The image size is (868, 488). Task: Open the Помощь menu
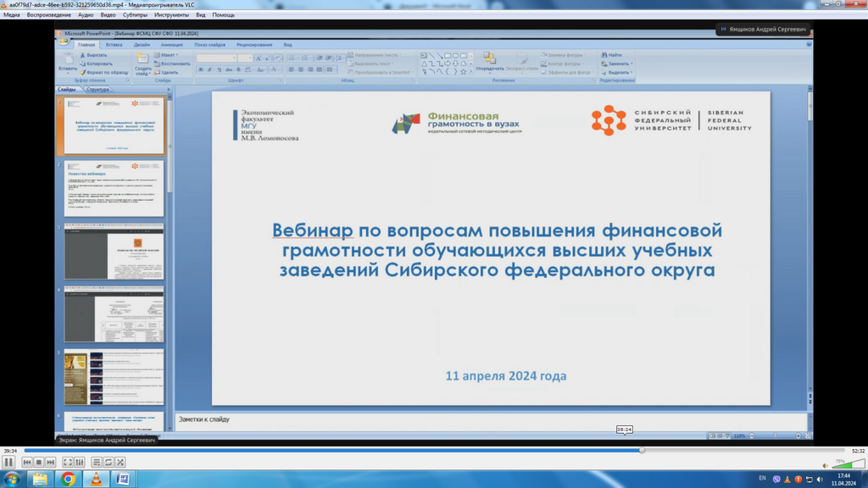click(224, 15)
